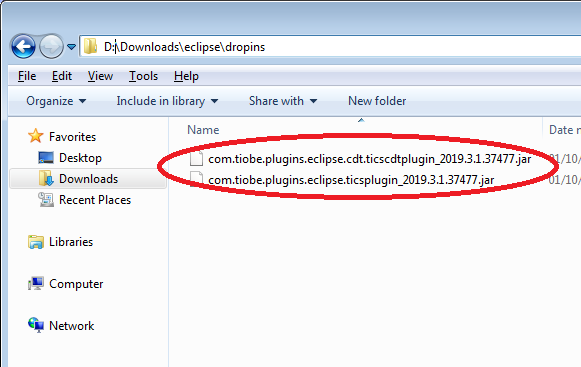The width and height of the screenshot is (581, 367).
Task: Click date cell of ticscdtplugin jar row
Action: pyautogui.click(x=565, y=159)
